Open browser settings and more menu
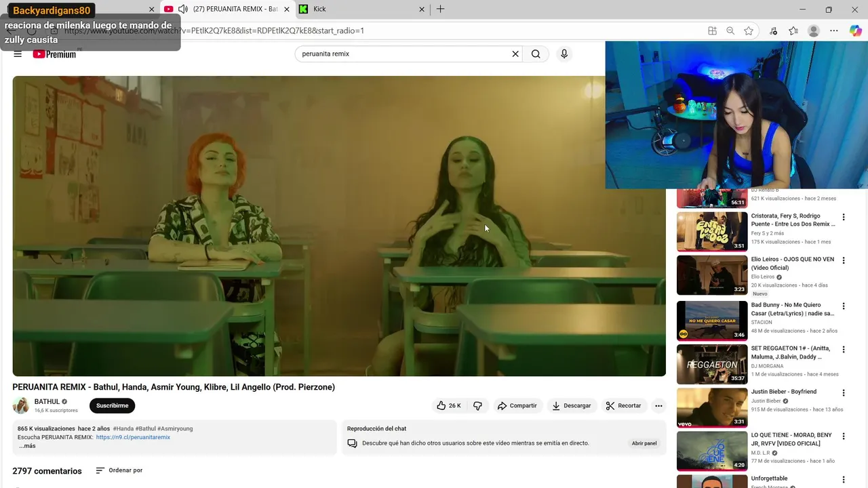Screen dimensions: 868x488 pyautogui.click(x=834, y=30)
